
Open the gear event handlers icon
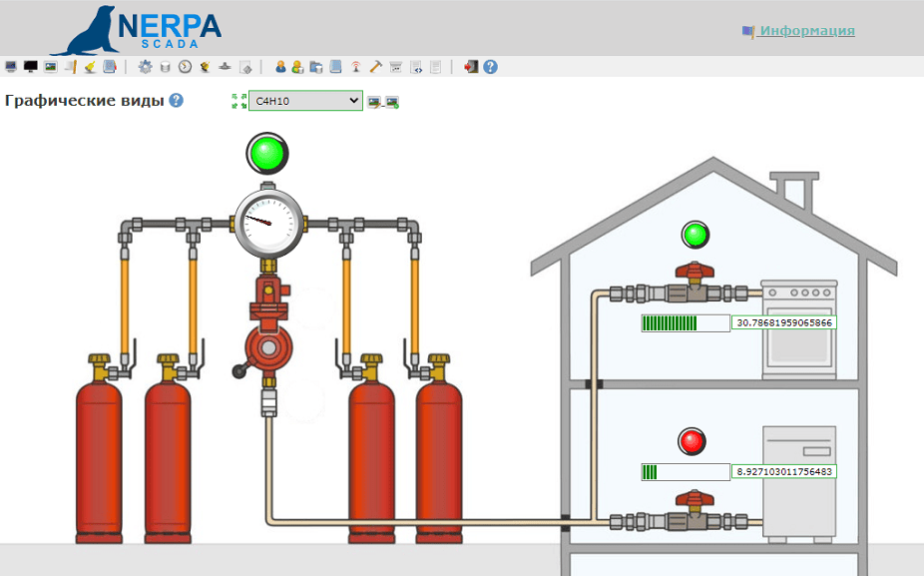coord(145,67)
